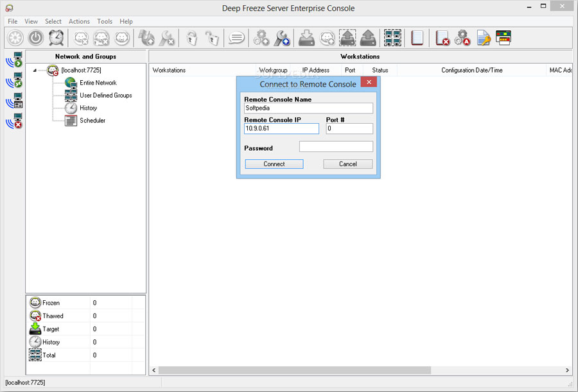Click the sidebar computer icon with table list
Screen dimensions: 578x392
(x=14, y=101)
